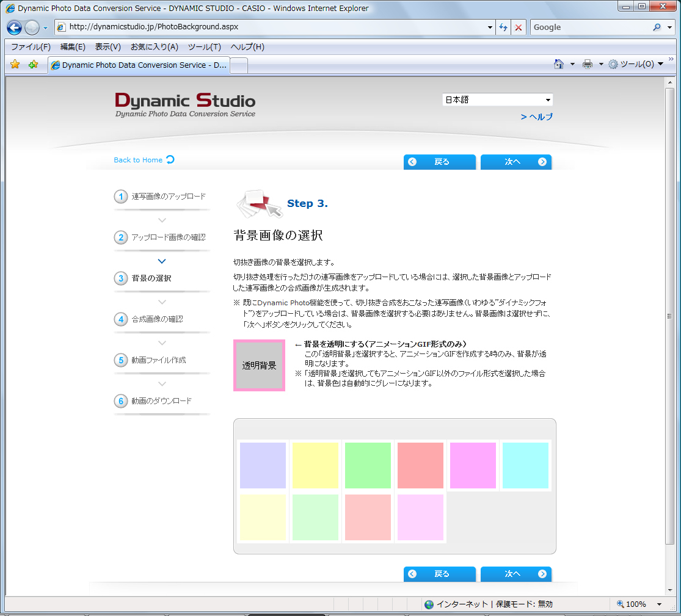Open the home page via the home icon

pos(558,64)
